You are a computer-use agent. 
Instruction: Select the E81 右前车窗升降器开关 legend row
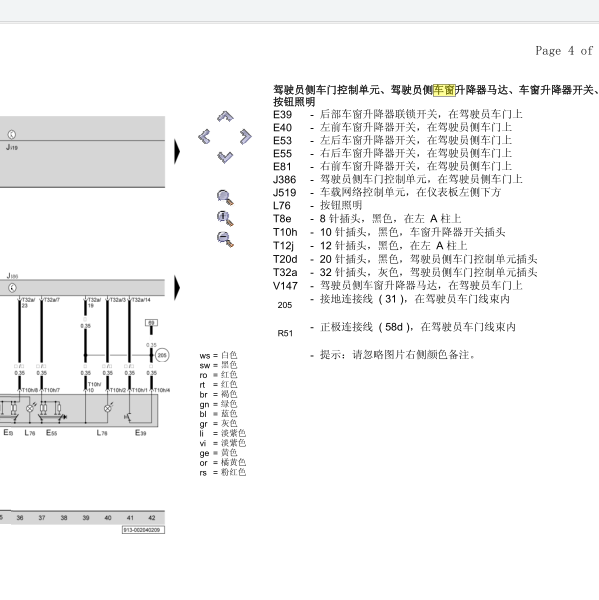[392, 166]
